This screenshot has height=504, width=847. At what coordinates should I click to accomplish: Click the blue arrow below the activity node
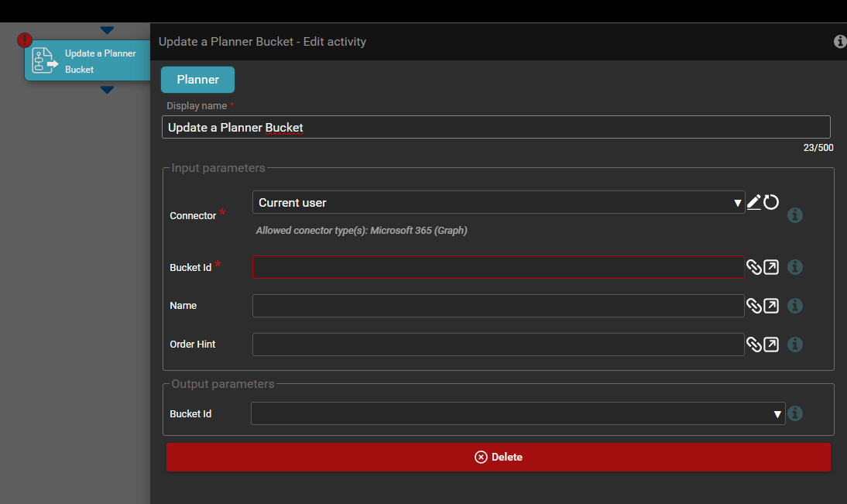pyautogui.click(x=107, y=91)
